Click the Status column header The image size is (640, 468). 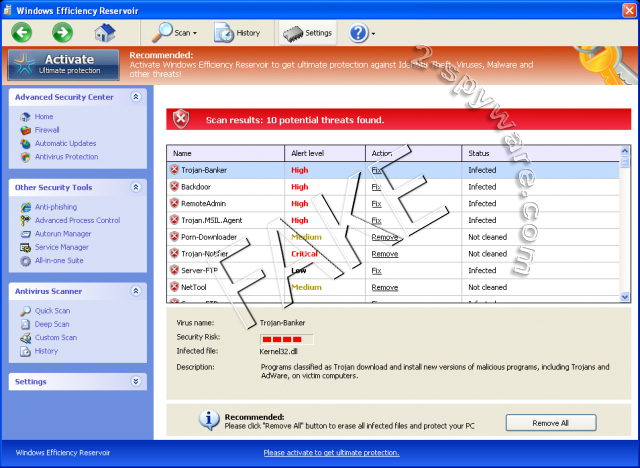pyautogui.click(x=541, y=153)
